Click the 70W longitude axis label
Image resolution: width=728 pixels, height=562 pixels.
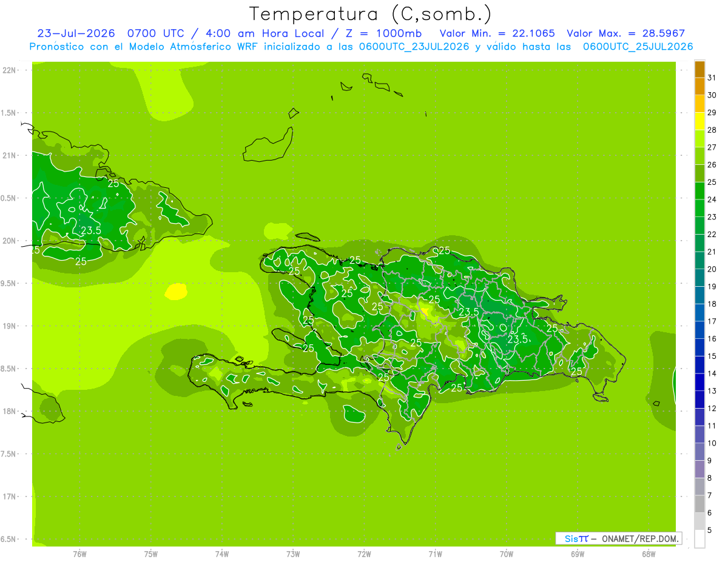[x=507, y=554]
